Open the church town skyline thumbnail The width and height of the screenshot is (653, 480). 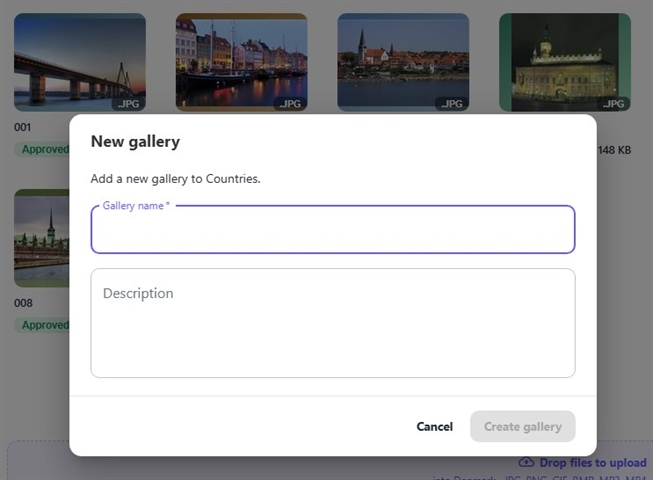click(x=403, y=62)
